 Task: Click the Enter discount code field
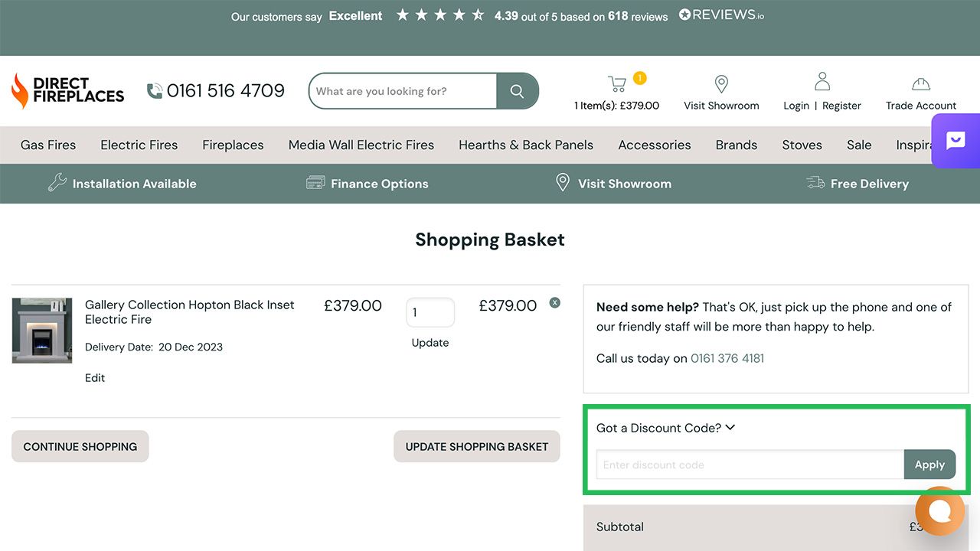(x=750, y=465)
